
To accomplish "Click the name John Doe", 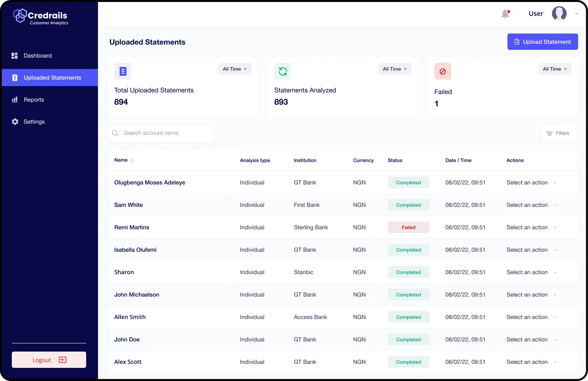I will click(x=127, y=340).
